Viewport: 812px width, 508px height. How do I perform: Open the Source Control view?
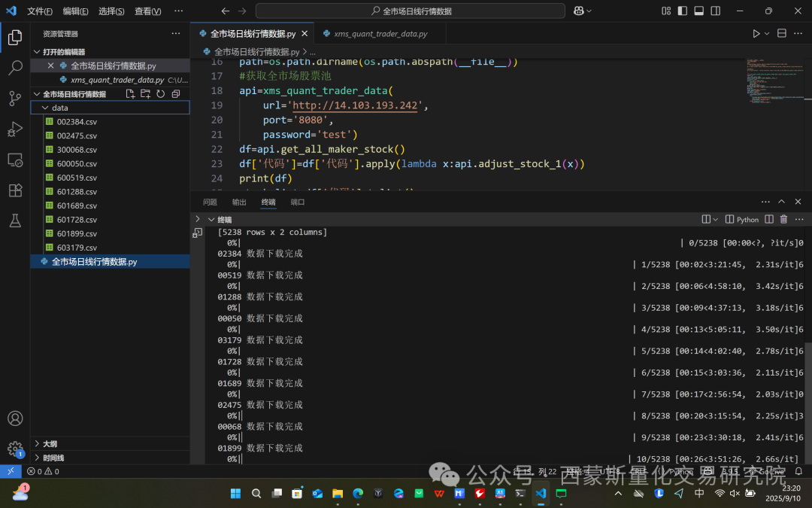tap(15, 99)
